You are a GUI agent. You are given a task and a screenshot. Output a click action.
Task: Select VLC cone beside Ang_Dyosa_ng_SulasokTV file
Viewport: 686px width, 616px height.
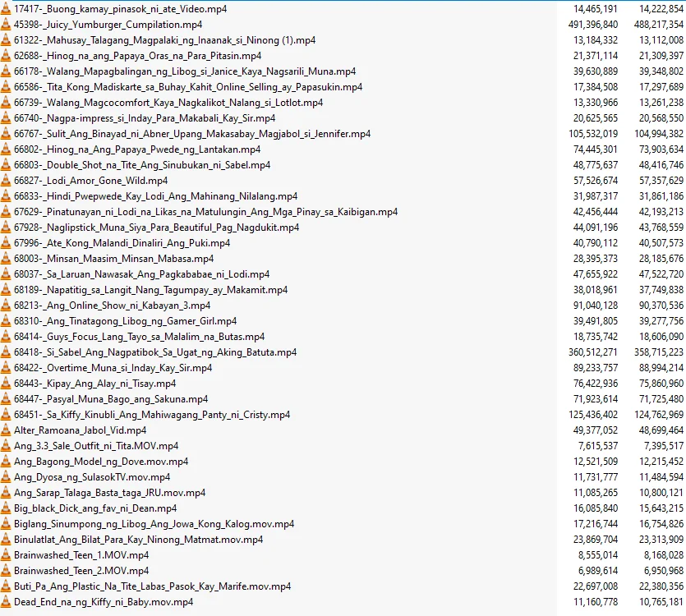pos(5,476)
